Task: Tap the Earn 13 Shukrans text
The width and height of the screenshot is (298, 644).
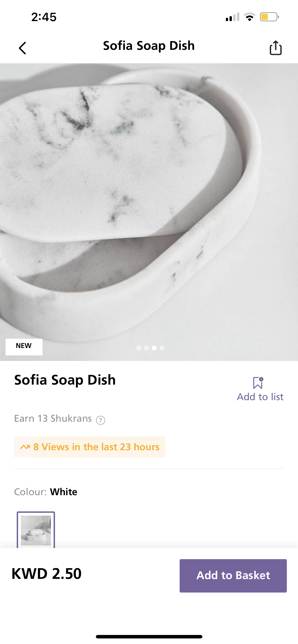Action: point(53,418)
